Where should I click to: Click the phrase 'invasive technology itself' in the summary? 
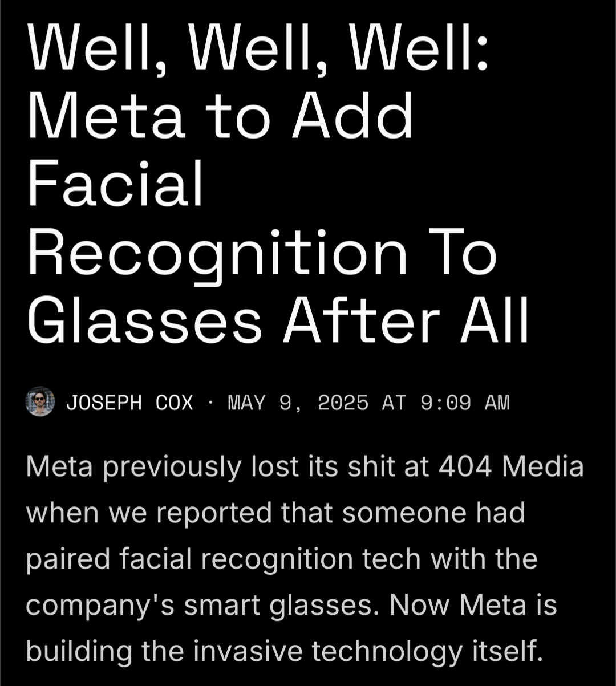coord(367,651)
